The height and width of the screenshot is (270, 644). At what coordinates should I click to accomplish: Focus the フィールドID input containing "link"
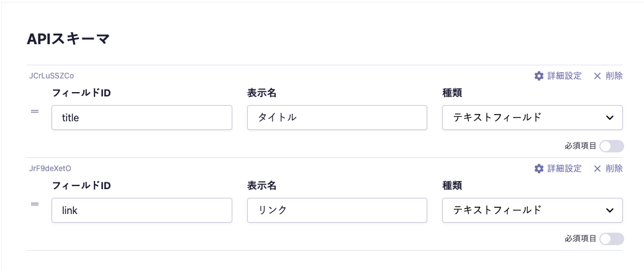(142, 210)
